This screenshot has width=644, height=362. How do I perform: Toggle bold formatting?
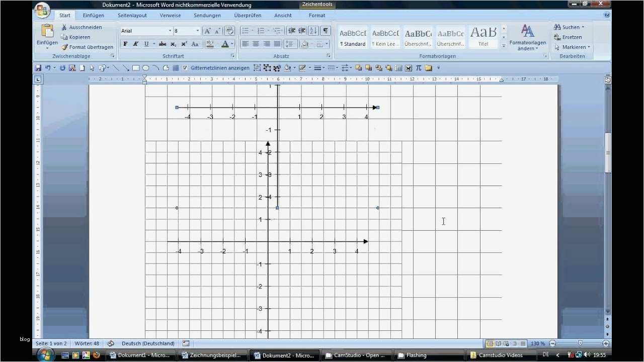[x=125, y=44]
